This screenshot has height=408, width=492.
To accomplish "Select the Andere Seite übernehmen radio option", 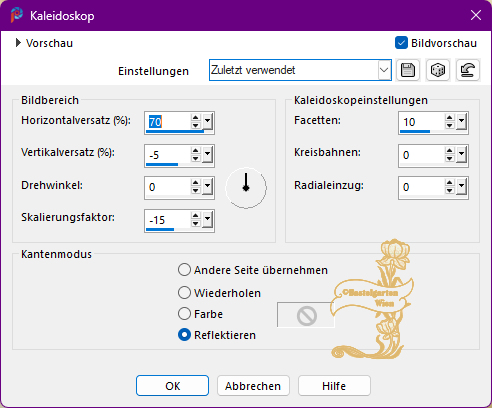I will 184,270.
